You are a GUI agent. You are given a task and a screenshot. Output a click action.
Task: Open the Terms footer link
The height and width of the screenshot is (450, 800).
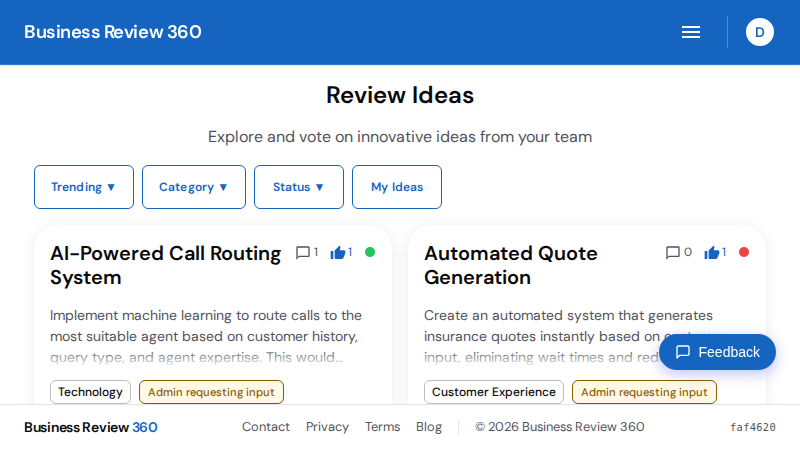[x=383, y=427]
